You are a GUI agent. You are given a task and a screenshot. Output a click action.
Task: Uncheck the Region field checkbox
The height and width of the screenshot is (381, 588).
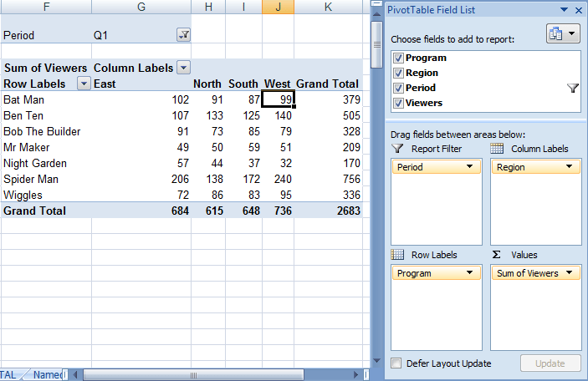point(398,73)
